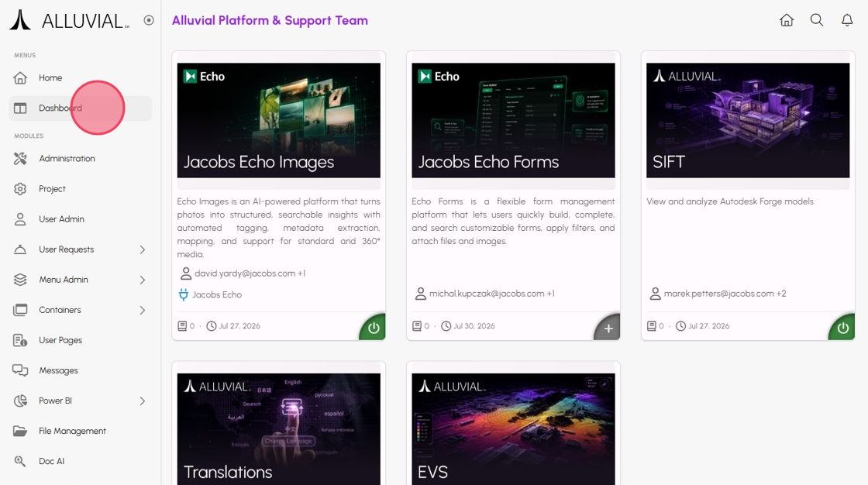Open Administration module
Image resolution: width=868 pixels, height=485 pixels.
click(x=81, y=158)
